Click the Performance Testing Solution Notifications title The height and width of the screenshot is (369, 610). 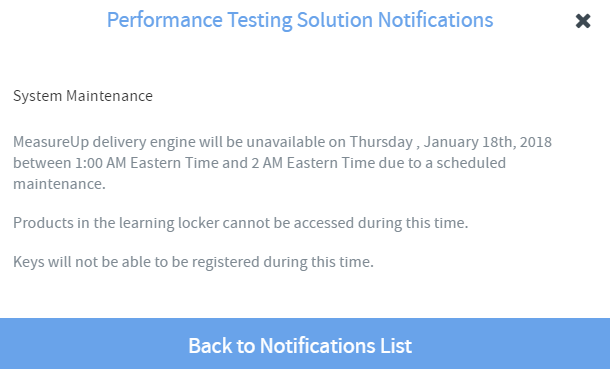[x=300, y=20]
